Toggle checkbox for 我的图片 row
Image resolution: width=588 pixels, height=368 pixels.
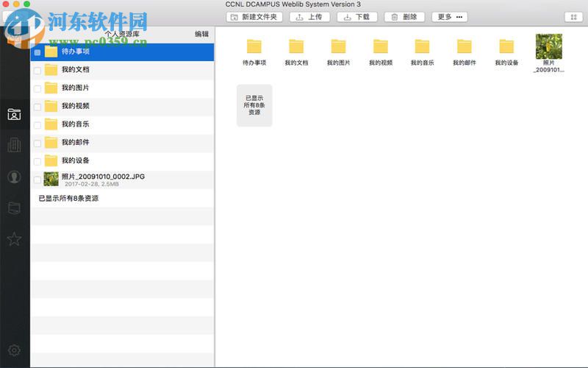tap(37, 88)
